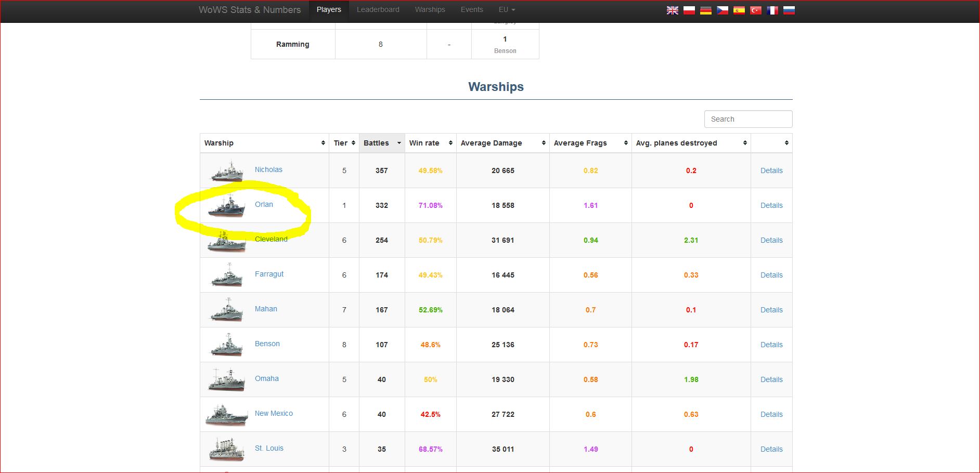Click the Nicholas ship image
Screen dimensions: 980x473
227,170
